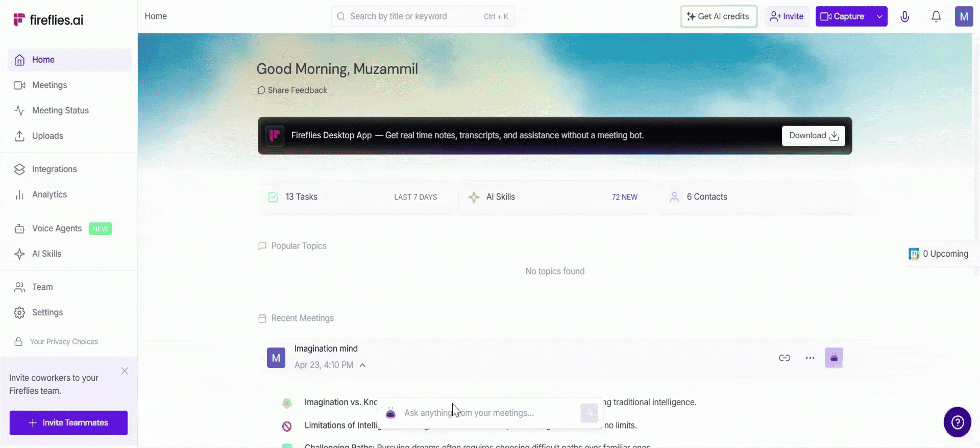Click the Invite button in header
Viewport: 980px width, 448px height.
click(787, 16)
